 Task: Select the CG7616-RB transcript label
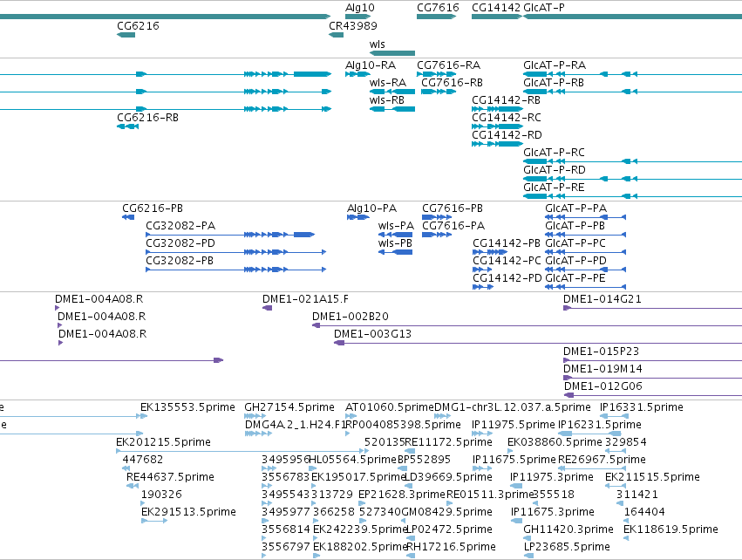[x=452, y=82]
